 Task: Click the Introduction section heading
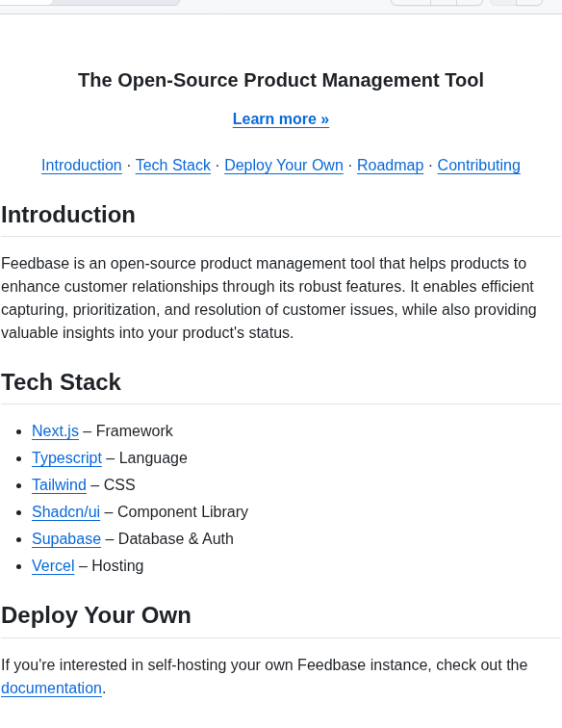68,215
